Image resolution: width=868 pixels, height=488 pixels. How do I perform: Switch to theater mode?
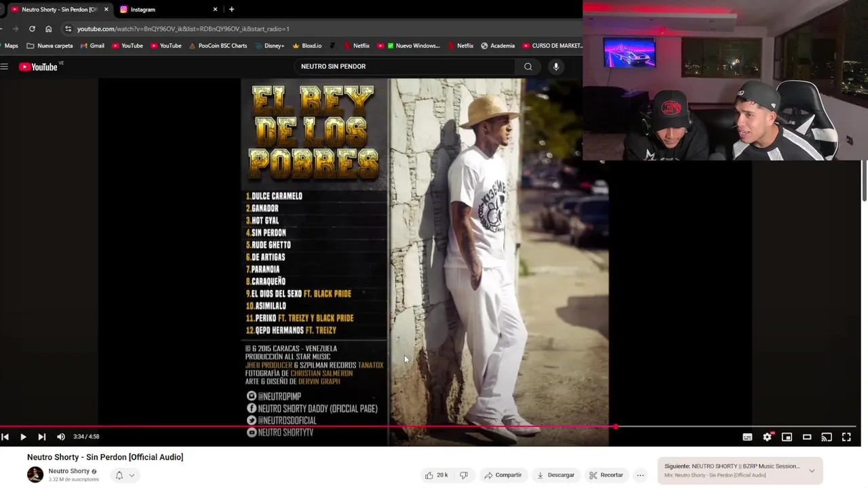(807, 437)
